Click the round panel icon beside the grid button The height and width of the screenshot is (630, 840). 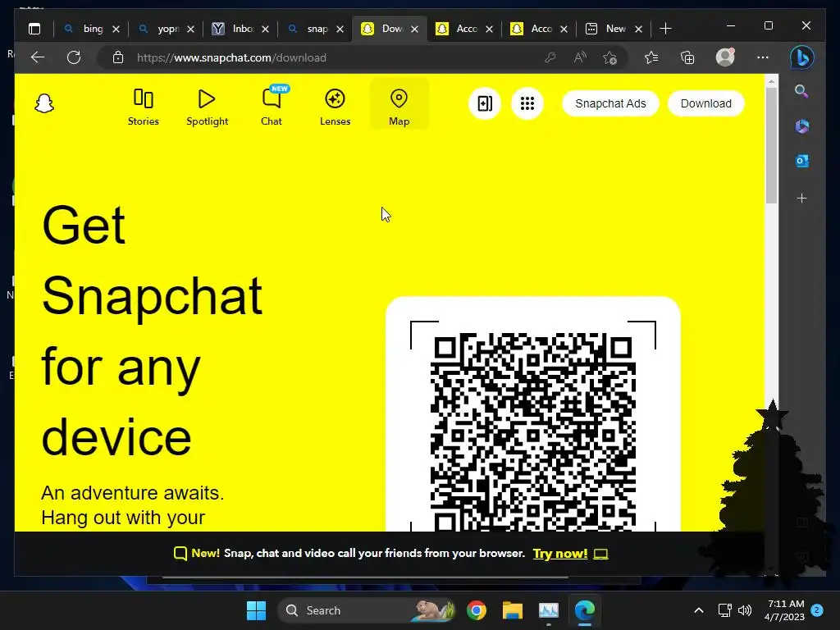tap(485, 103)
